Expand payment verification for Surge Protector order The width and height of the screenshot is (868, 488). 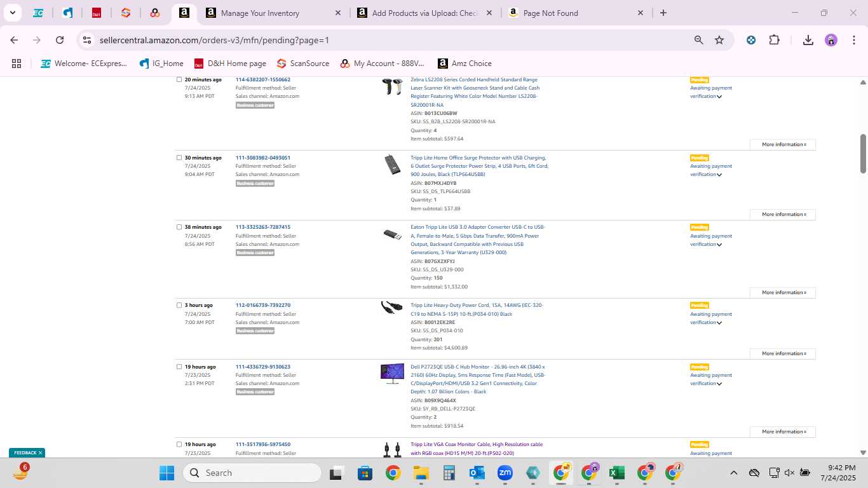719,175
